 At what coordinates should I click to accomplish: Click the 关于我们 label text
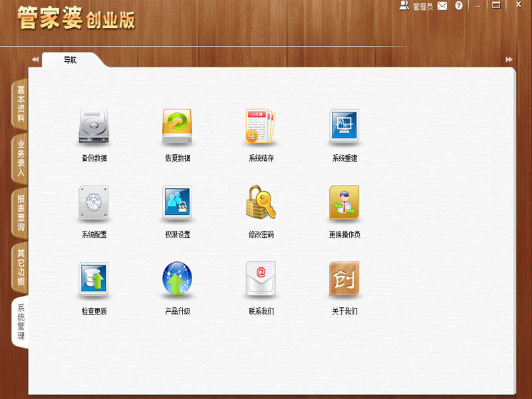click(344, 311)
